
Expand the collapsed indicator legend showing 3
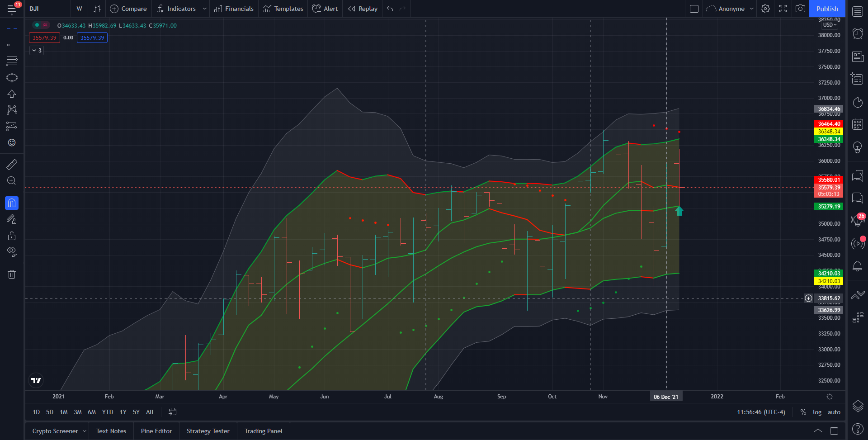coord(37,50)
